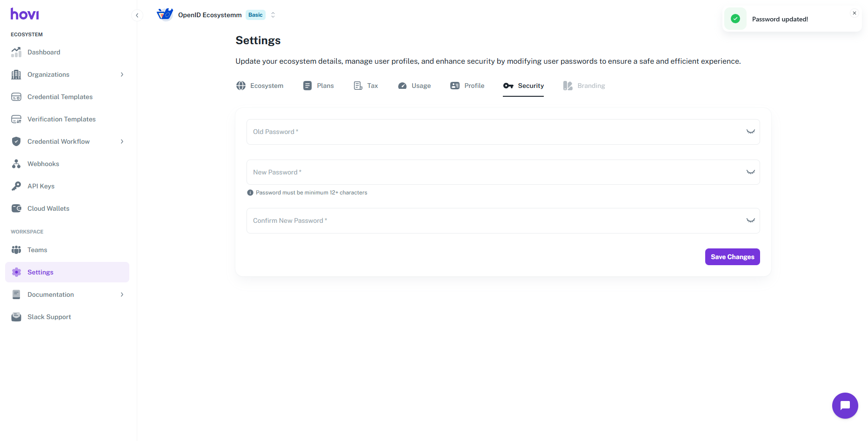868x441 pixels.
Task: Open the Slack Support link
Action: point(49,317)
